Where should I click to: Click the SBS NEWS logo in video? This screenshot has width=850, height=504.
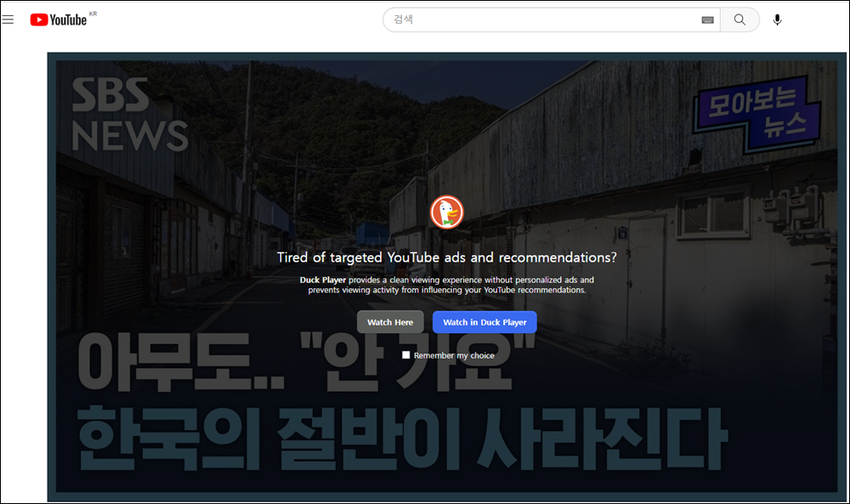click(x=129, y=115)
